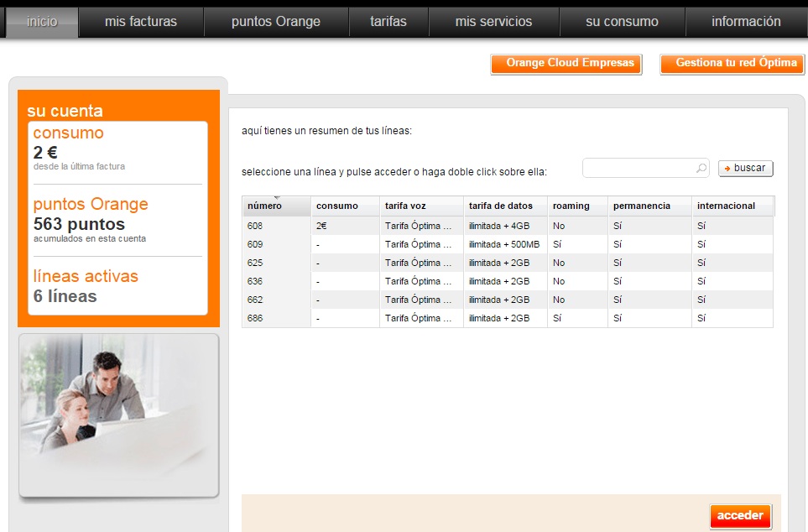Image resolution: width=808 pixels, height=532 pixels.
Task: Click the 'ilimitada + 500MB' data tariff cell
Action: [x=504, y=244]
